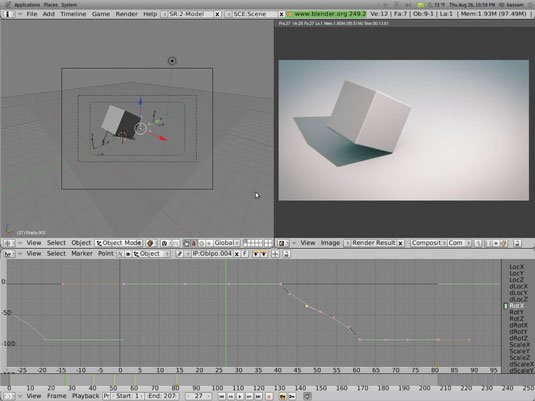Open the Render Result image browse dropdown

pyautogui.click(x=347, y=243)
